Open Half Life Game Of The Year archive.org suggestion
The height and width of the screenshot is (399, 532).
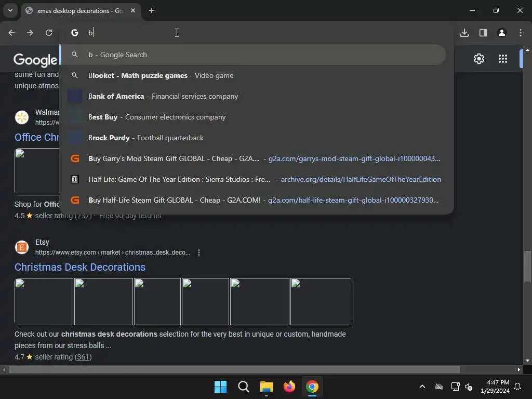(252, 179)
